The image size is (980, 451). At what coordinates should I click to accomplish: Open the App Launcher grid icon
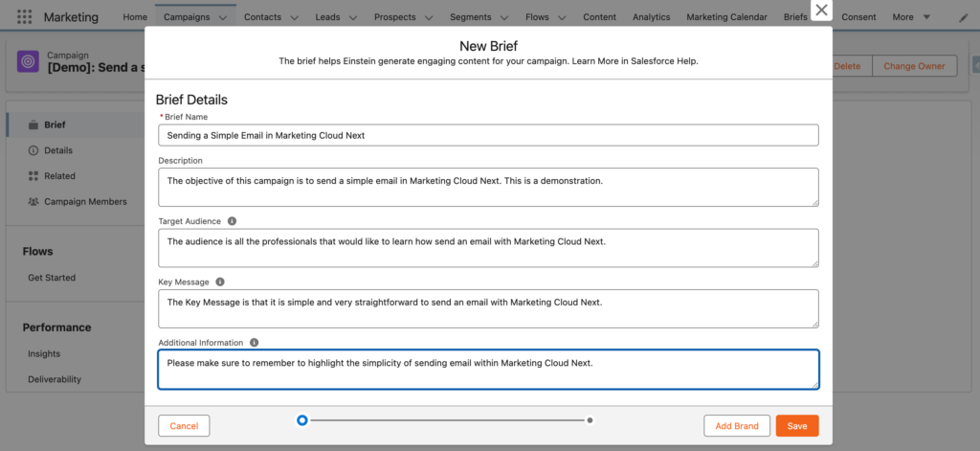click(x=25, y=17)
